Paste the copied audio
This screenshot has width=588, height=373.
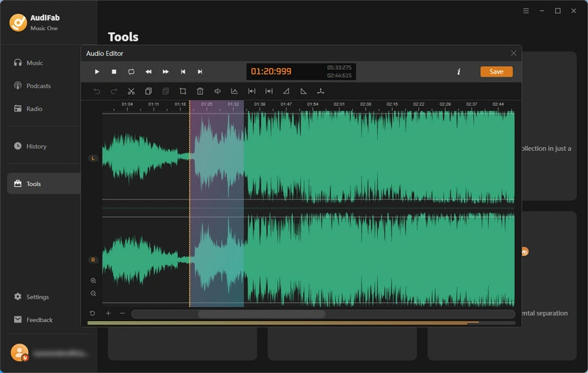tap(165, 91)
